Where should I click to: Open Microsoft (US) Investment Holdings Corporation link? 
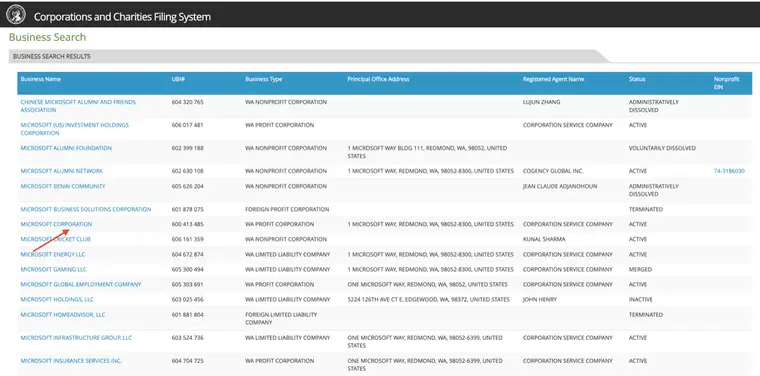pyautogui.click(x=75, y=129)
